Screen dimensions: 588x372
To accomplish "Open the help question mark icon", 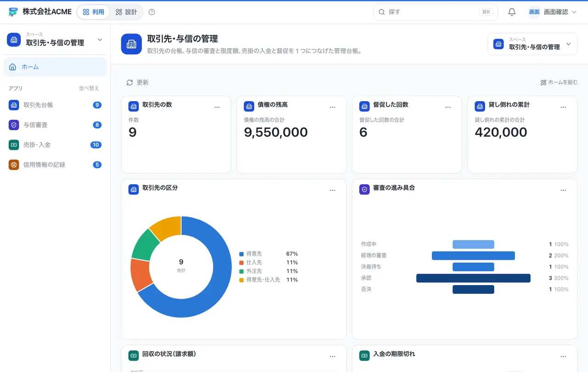I will coord(152,12).
